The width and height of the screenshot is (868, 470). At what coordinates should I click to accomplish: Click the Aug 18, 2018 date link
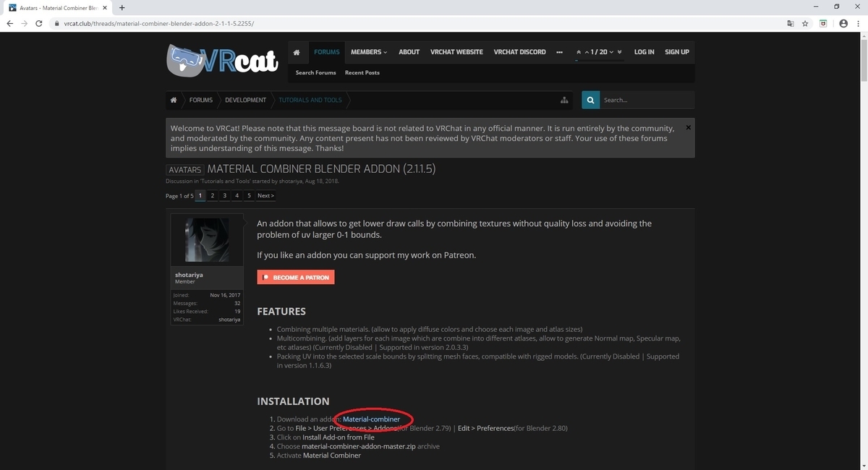322,181
